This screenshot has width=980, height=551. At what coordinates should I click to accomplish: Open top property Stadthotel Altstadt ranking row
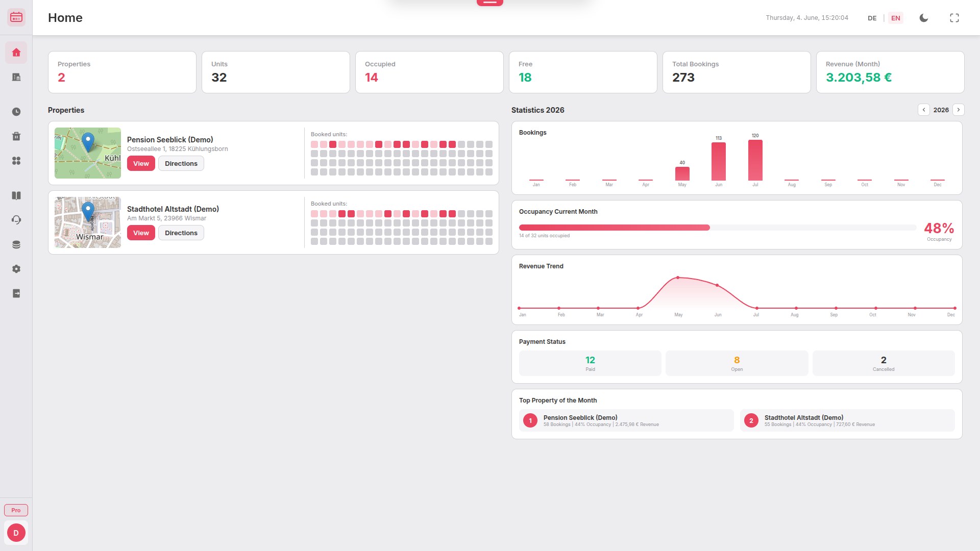[847, 420]
